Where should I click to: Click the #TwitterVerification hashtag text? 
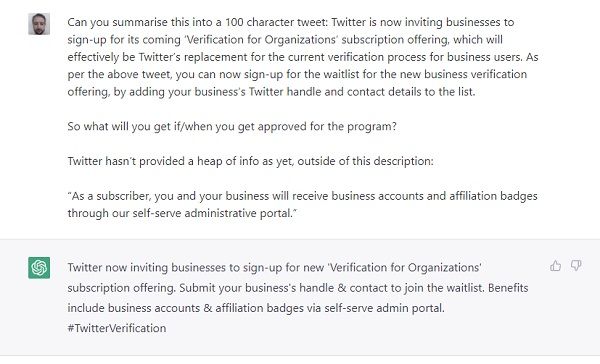[117, 328]
